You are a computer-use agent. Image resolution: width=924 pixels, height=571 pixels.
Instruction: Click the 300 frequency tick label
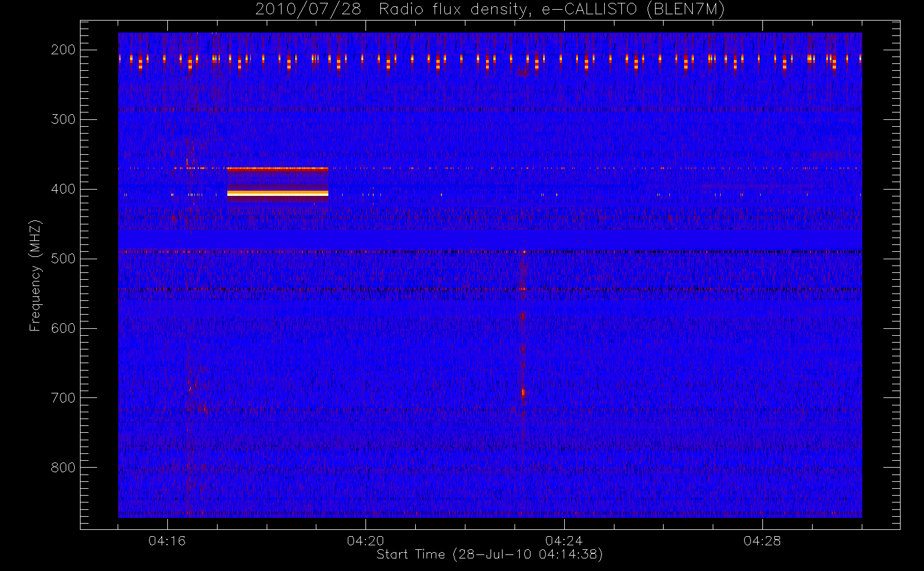tap(63, 119)
